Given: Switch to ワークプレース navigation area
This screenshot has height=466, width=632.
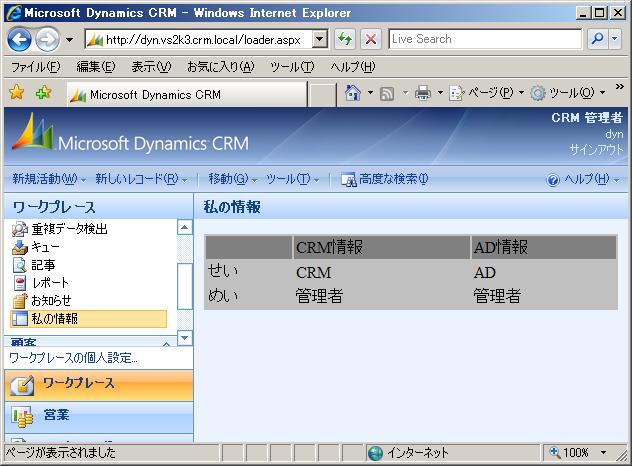Looking at the screenshot, I should click(99, 385).
